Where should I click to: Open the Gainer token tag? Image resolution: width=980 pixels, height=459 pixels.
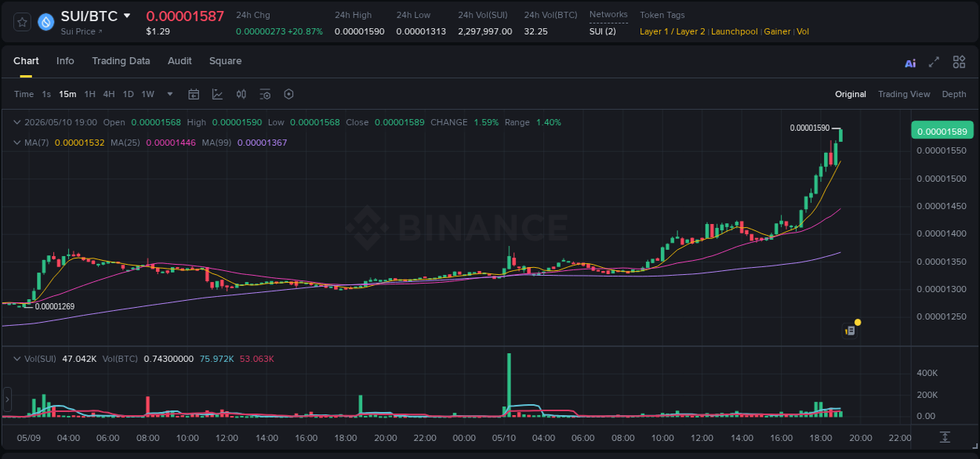point(778,31)
